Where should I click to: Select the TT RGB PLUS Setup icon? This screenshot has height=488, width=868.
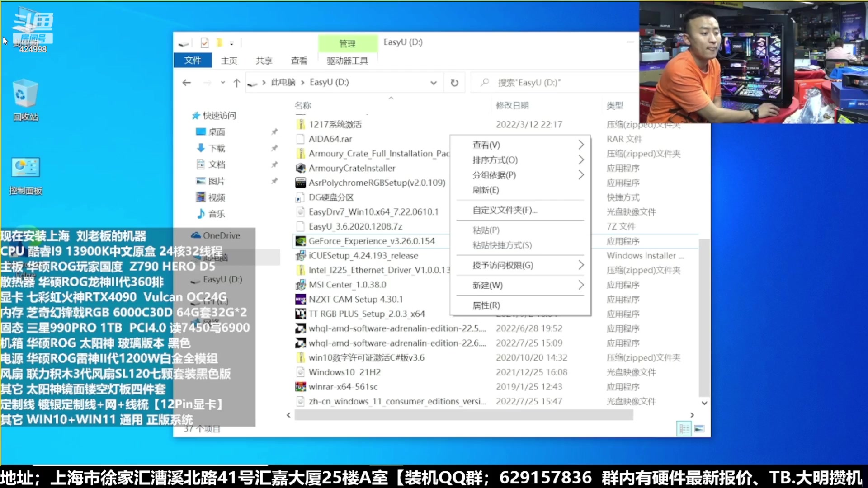(x=300, y=314)
